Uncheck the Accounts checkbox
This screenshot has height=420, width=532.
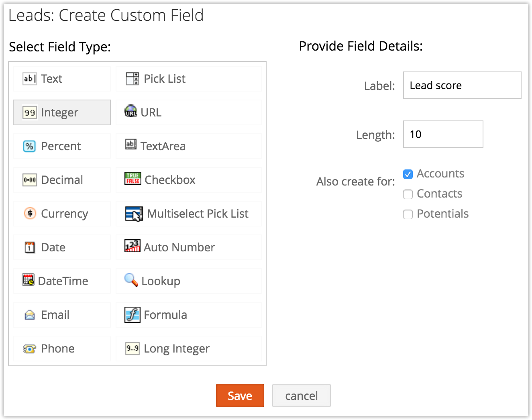click(x=408, y=174)
